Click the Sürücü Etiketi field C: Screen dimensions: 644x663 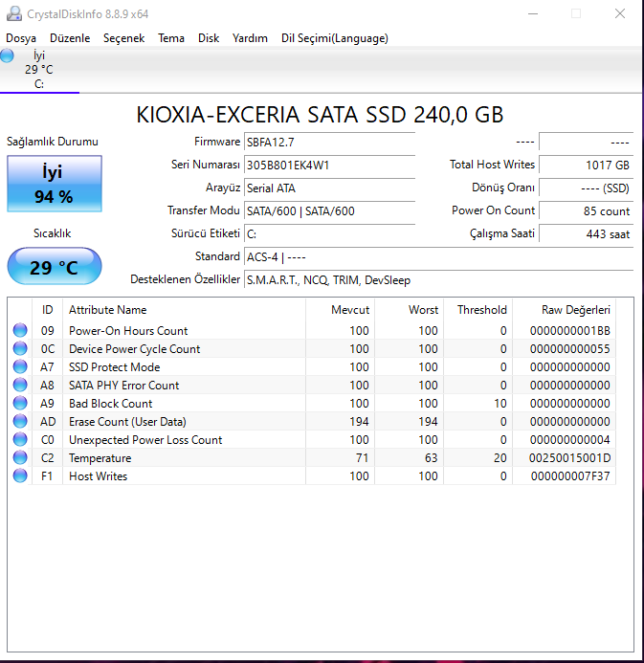click(329, 233)
